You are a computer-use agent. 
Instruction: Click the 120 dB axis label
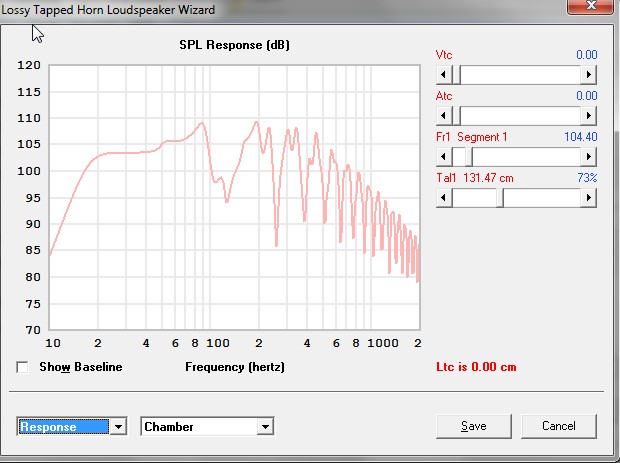point(29,65)
